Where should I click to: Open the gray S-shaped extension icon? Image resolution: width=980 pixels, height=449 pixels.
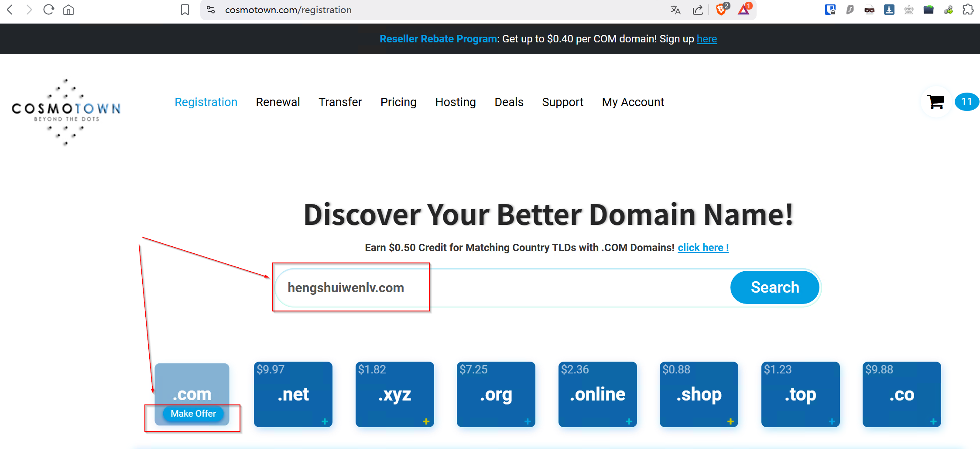coord(850,10)
